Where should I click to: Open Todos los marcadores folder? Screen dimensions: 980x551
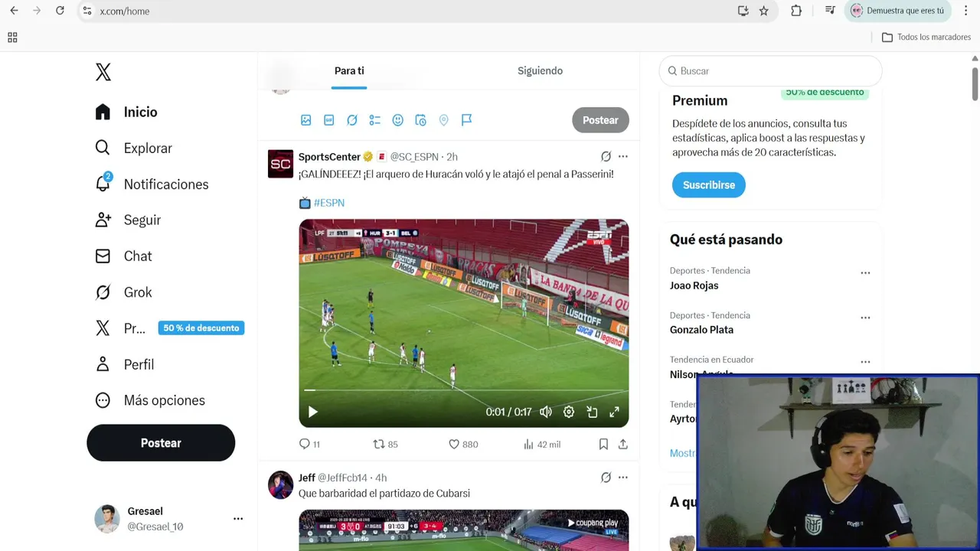(926, 37)
